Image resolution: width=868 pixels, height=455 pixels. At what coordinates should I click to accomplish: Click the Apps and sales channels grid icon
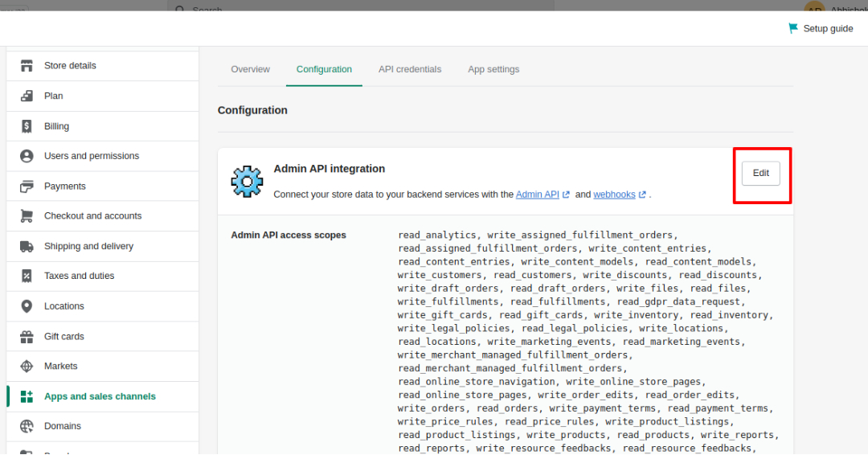27,396
